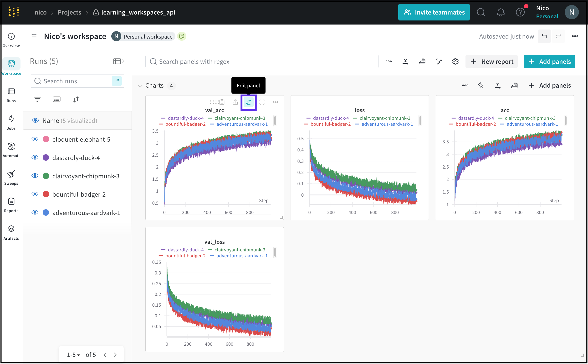
Task: Open workspace settings gear icon
Action: [x=455, y=62]
